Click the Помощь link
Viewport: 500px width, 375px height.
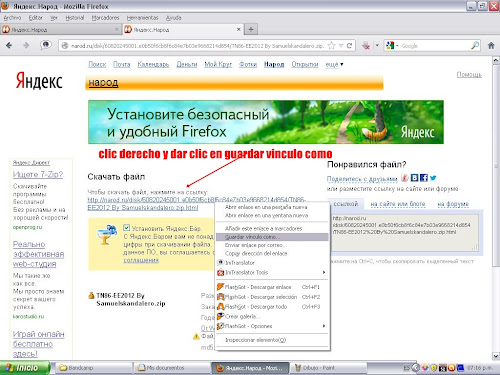click(469, 75)
